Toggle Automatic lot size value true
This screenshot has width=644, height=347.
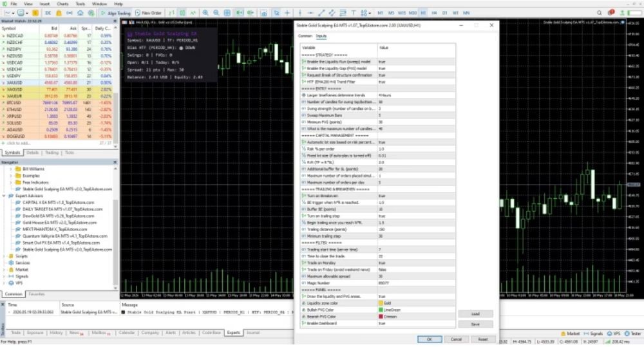416,142
